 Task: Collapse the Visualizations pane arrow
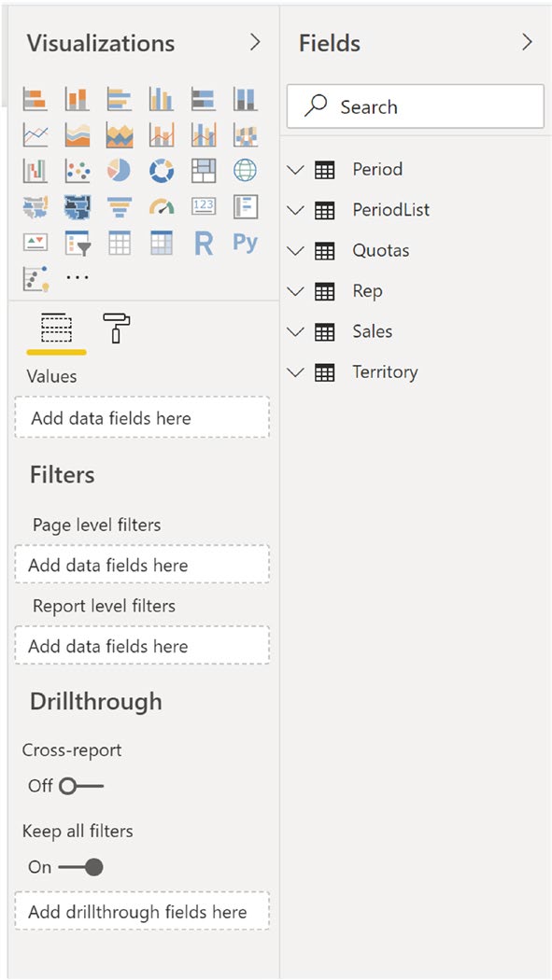point(254,43)
